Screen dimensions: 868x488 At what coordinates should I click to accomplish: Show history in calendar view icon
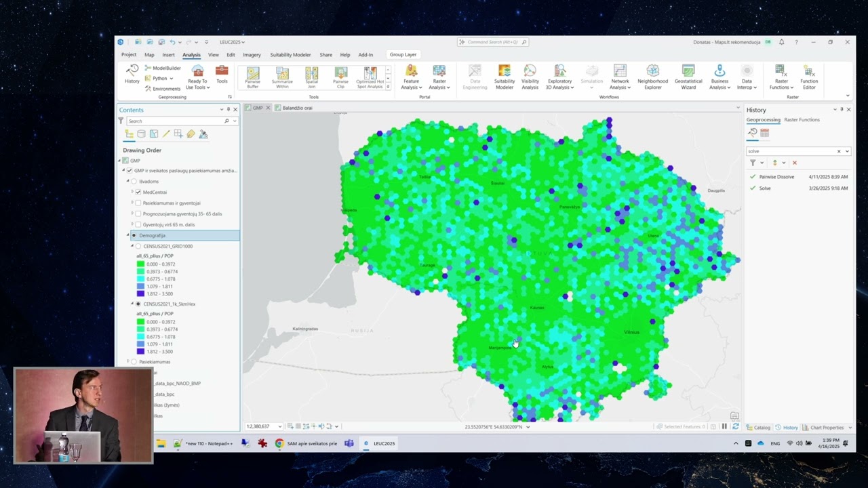[765, 133]
